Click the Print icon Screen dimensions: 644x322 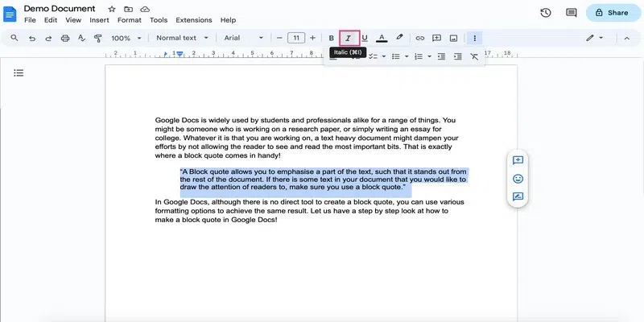tap(65, 38)
